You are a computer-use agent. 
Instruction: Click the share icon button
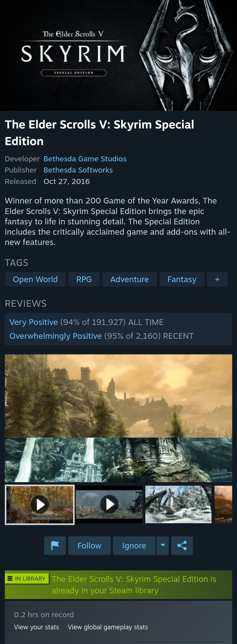[x=182, y=545]
